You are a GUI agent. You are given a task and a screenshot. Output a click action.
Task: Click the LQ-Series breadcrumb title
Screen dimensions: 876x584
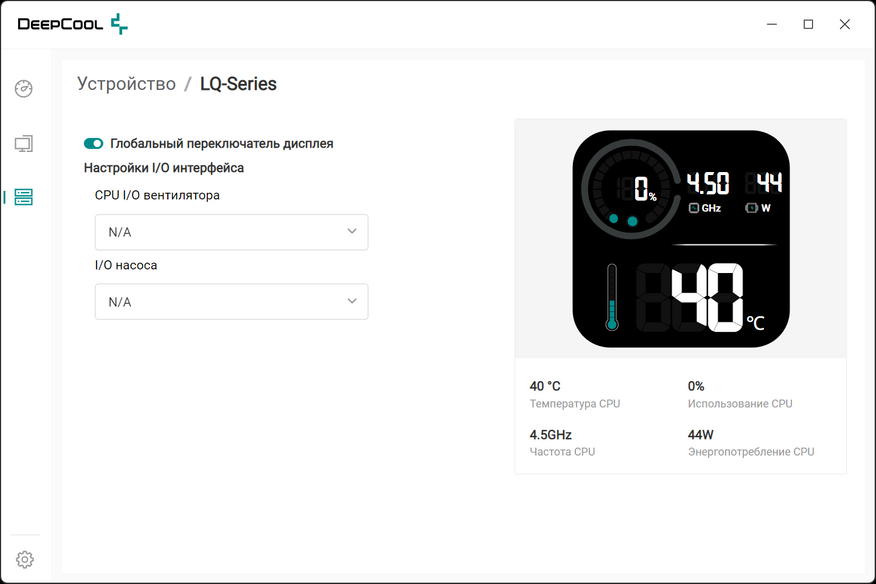pos(239,84)
